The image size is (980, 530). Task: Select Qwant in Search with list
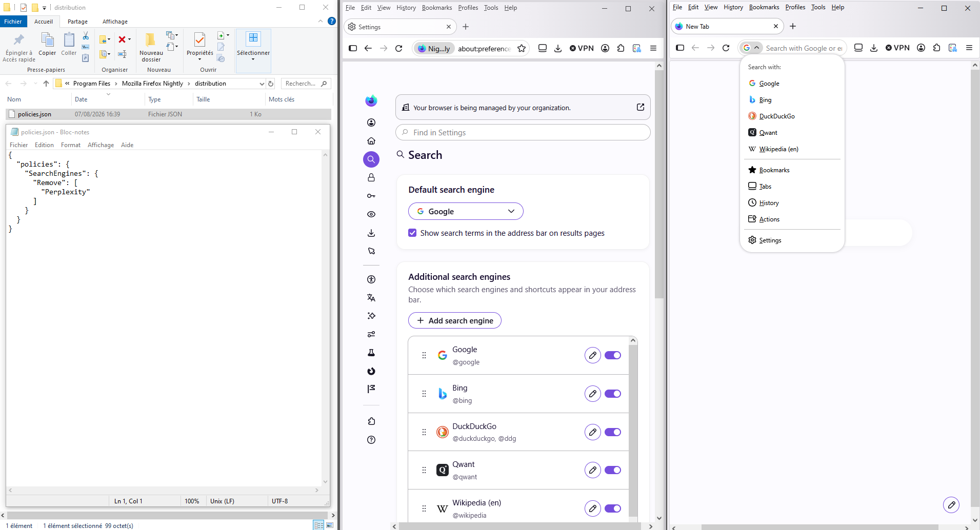click(x=792, y=133)
